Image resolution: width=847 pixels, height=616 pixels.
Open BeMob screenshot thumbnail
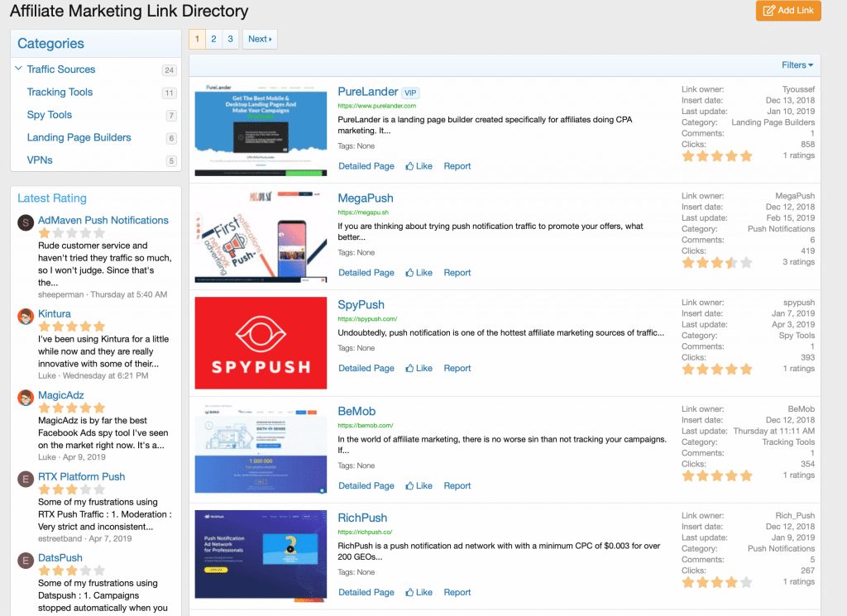click(x=261, y=449)
